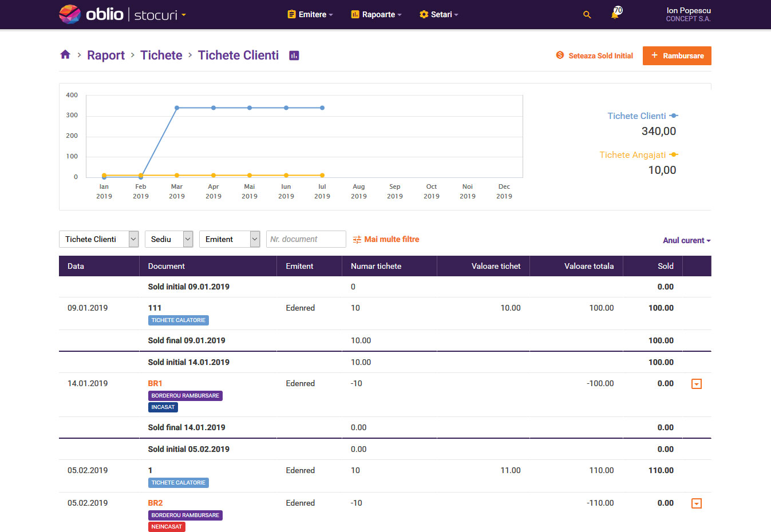Click the sliders icon beside Mai multe filtre
Screen dimensions: 771x532
tap(357, 240)
